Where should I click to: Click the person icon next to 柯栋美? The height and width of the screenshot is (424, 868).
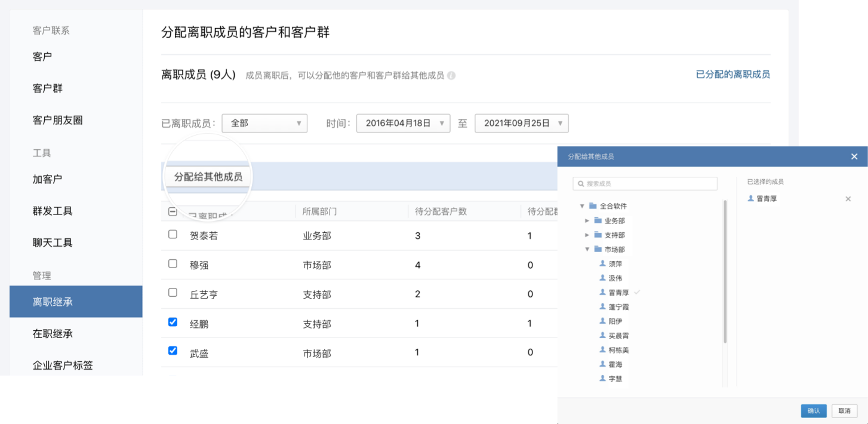coord(602,350)
